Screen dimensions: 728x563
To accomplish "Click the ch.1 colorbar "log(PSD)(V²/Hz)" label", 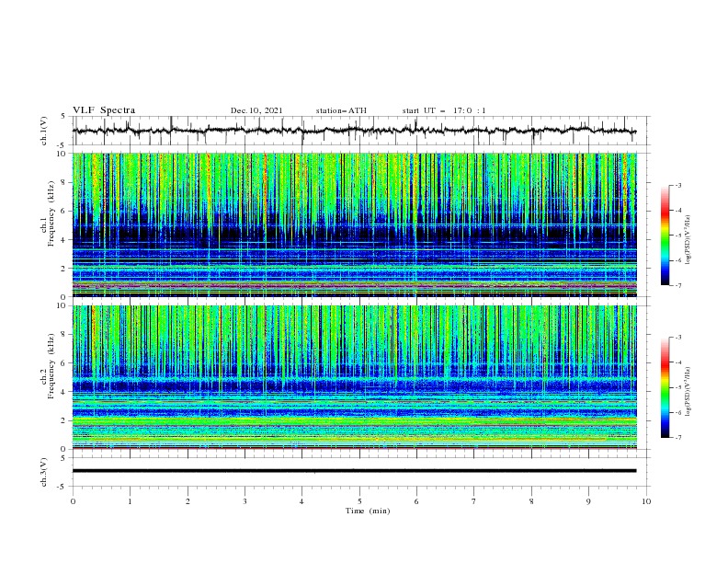I will click(688, 240).
